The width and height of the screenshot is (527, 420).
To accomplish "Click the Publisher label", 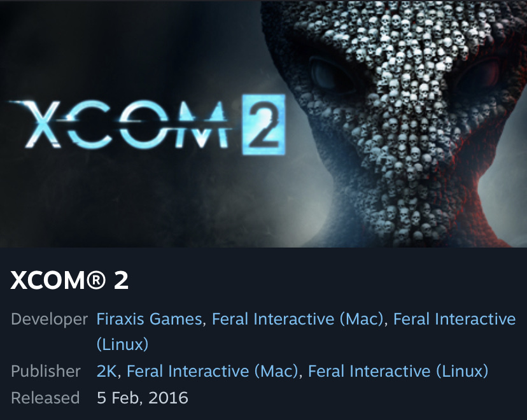I will [46, 371].
